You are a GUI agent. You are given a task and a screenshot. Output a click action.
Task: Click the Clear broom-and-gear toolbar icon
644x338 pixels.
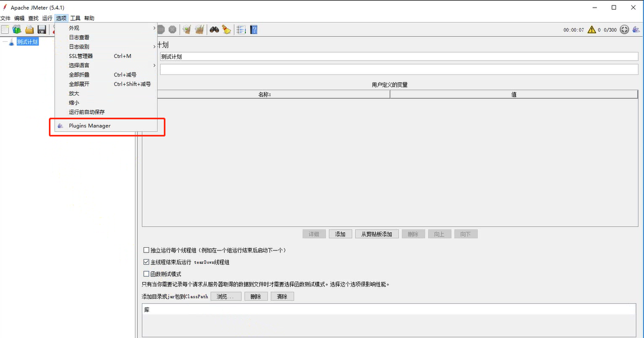coord(187,30)
